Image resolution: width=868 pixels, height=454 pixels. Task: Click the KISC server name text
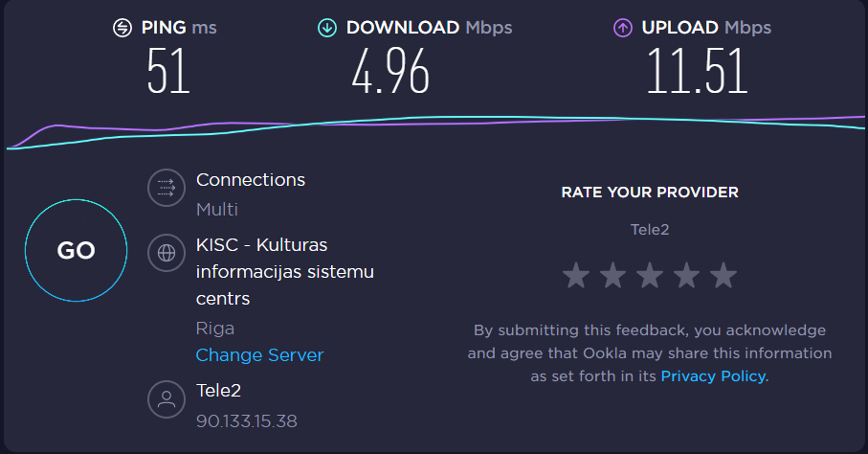(x=285, y=272)
